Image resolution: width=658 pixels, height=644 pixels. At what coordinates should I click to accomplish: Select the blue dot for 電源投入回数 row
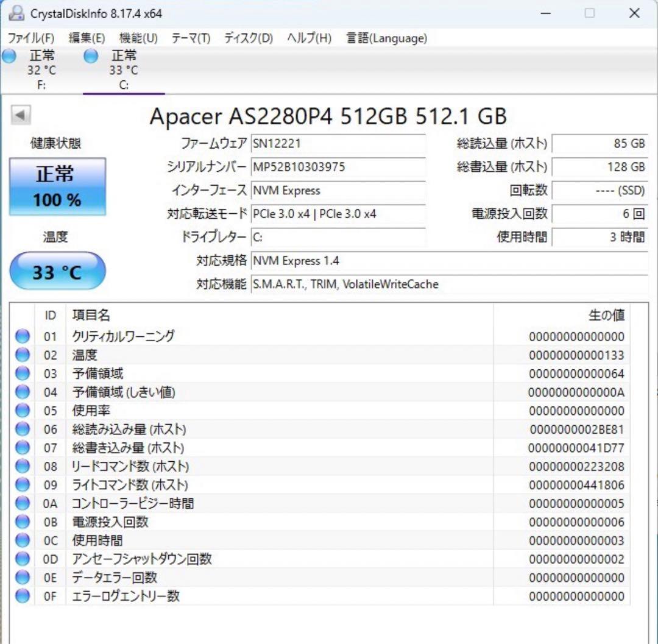[x=22, y=522]
